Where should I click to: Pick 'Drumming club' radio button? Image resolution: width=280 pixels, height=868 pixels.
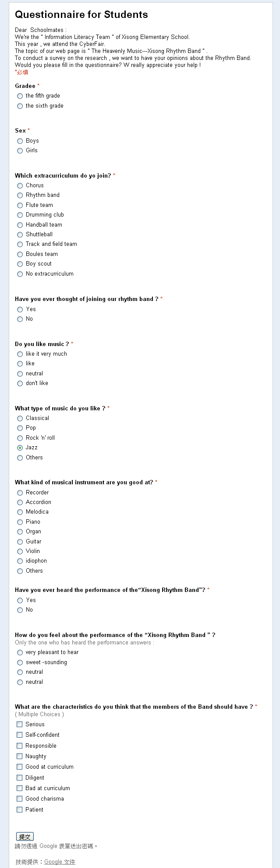(x=20, y=215)
